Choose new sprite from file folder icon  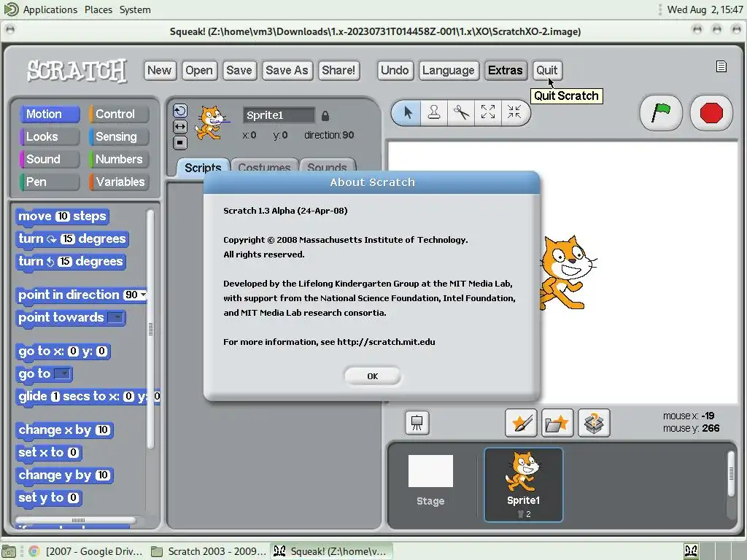tap(557, 422)
